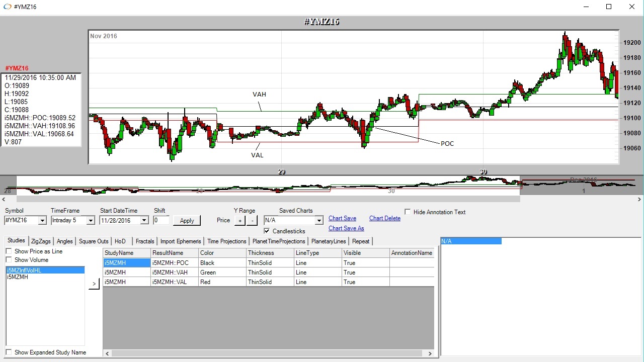Switch to the ZigZags tab
The image size is (644, 362).
pyautogui.click(x=41, y=241)
